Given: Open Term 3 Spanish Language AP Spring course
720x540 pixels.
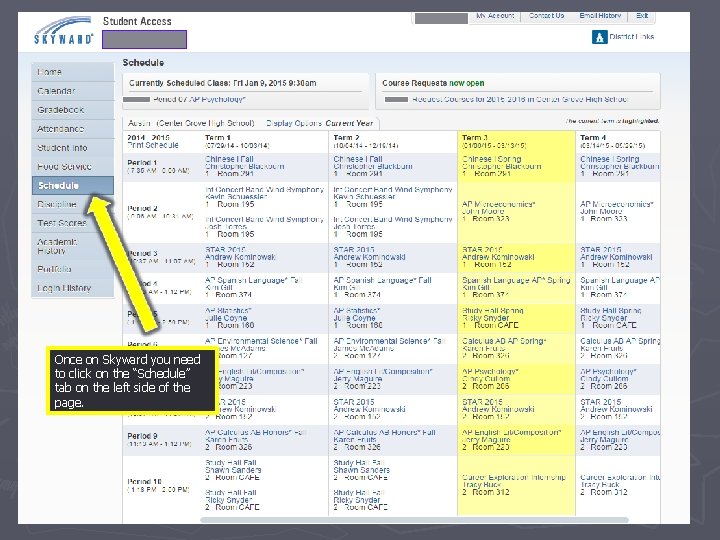Looking at the screenshot, I should [516, 280].
